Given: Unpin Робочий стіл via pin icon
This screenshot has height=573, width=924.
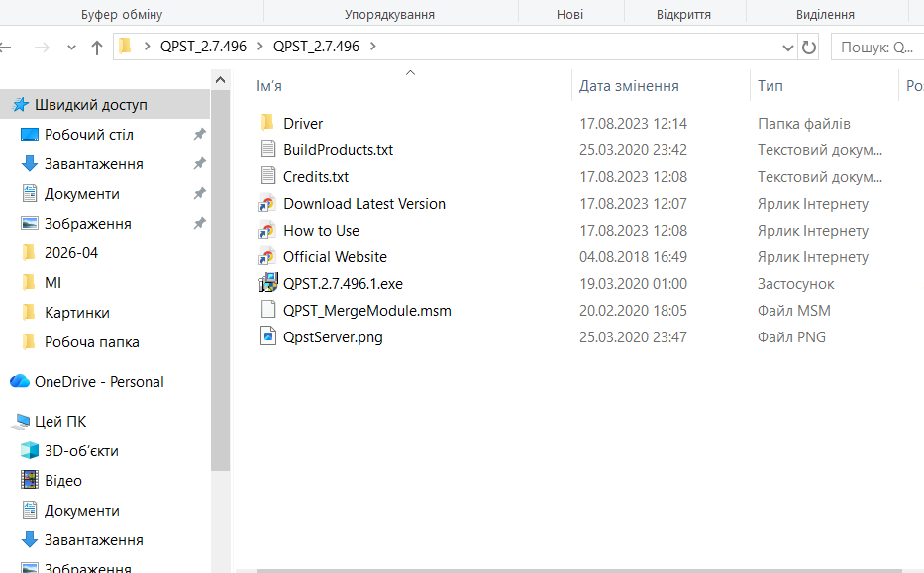Looking at the screenshot, I should 200,135.
